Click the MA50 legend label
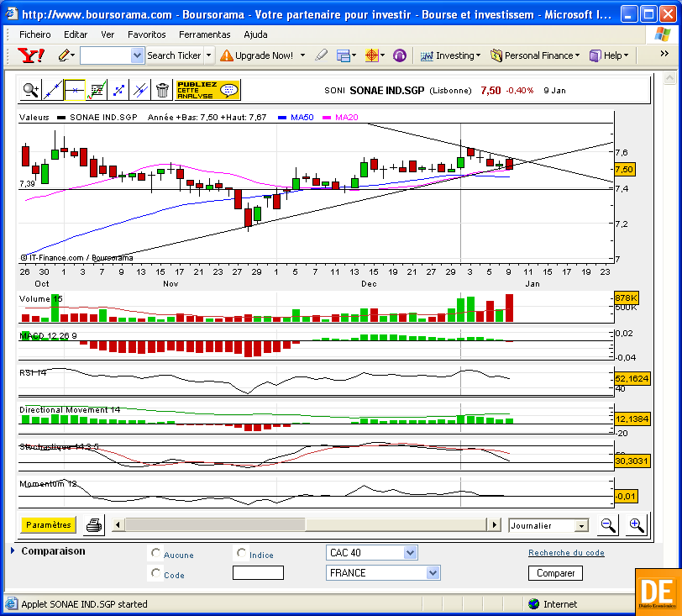Screen dimensions: 682x616 (x=302, y=117)
